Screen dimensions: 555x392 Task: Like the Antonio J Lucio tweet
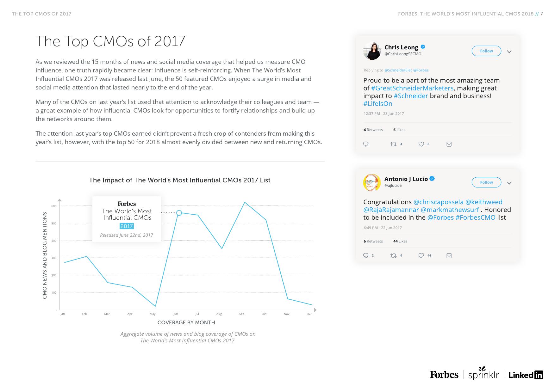tap(421, 255)
